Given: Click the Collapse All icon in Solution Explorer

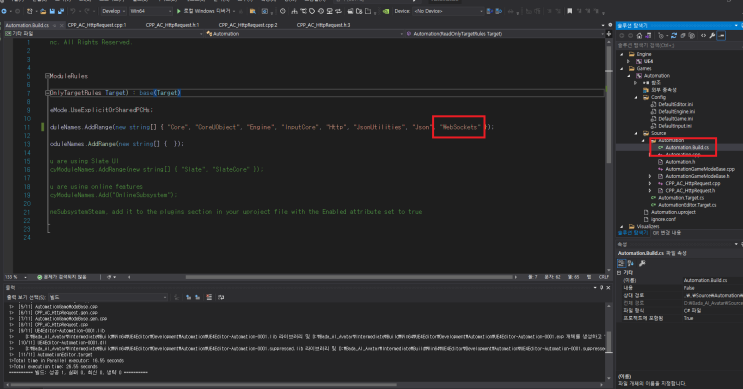Looking at the screenshot, I should [683, 36].
